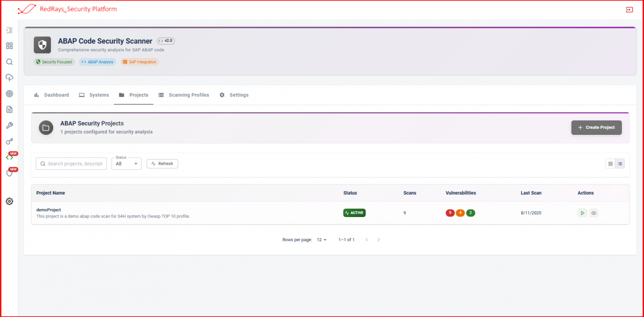644x317 pixels.
Task: Open the Scanning Profiles tab
Action: (x=184, y=95)
